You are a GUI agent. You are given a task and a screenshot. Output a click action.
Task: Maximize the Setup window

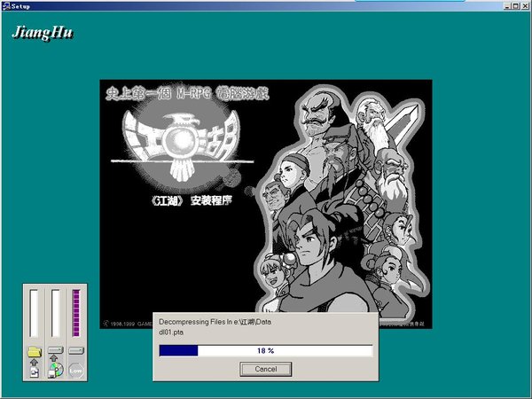(x=516, y=6)
